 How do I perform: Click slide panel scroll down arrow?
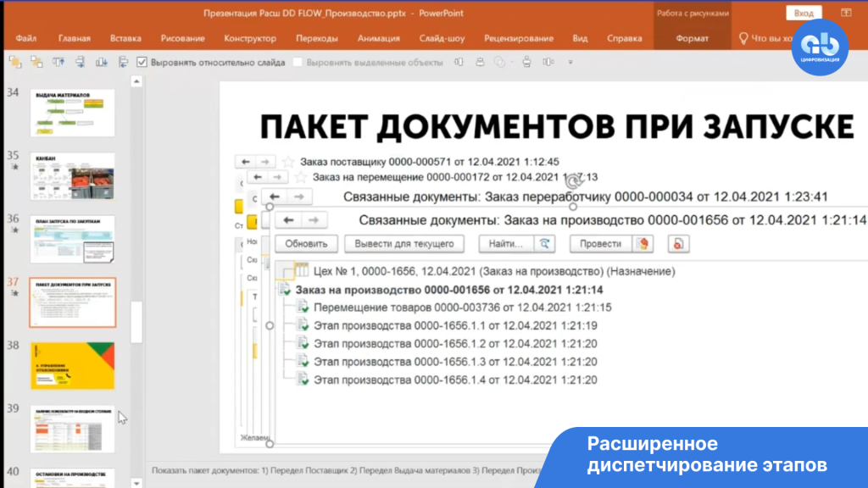tap(136, 483)
